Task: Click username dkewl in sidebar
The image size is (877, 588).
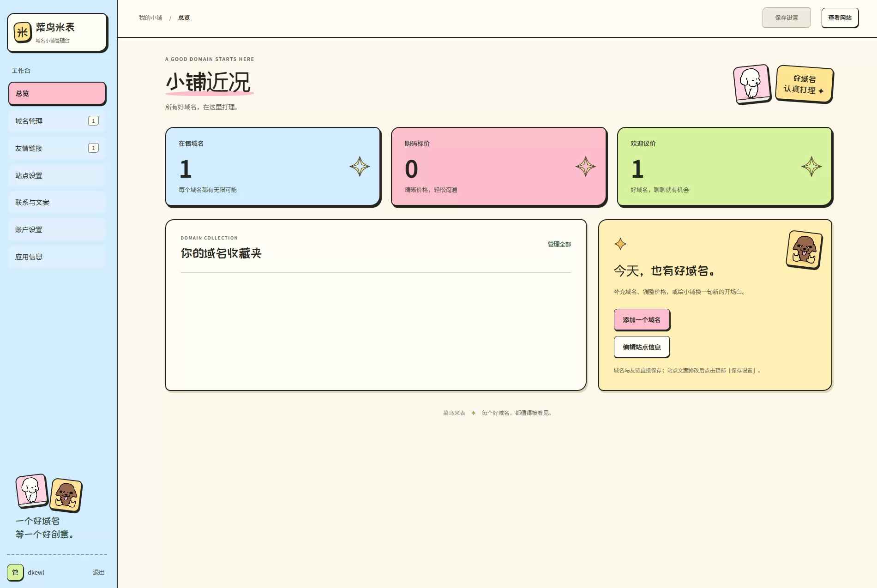Action: [36, 572]
